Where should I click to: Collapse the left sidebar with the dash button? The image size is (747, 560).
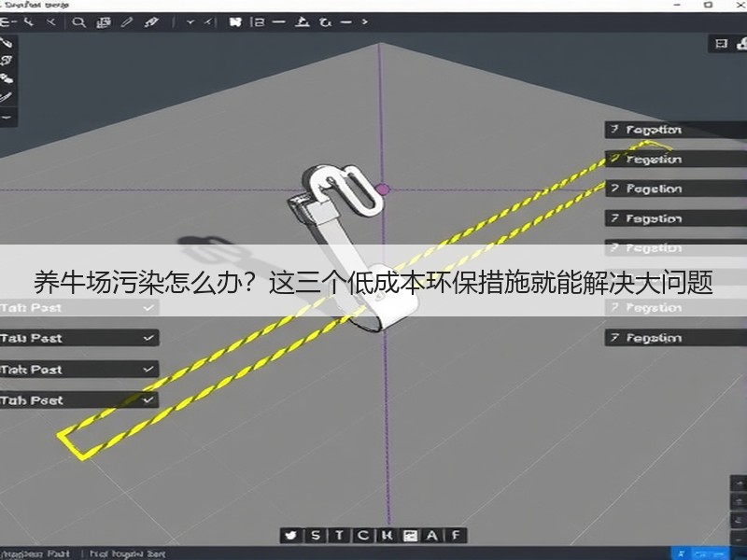pyautogui.click(x=7, y=117)
